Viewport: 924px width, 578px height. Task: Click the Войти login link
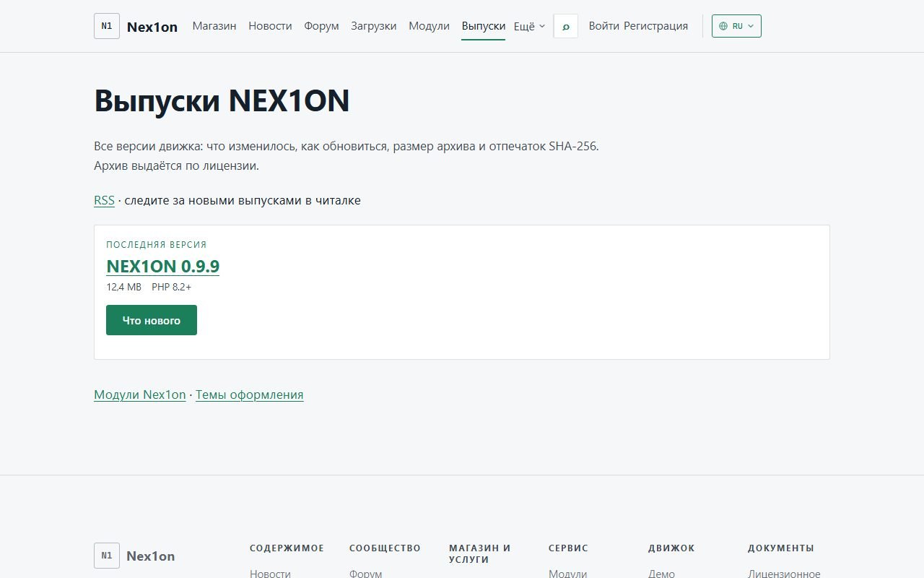(x=604, y=26)
